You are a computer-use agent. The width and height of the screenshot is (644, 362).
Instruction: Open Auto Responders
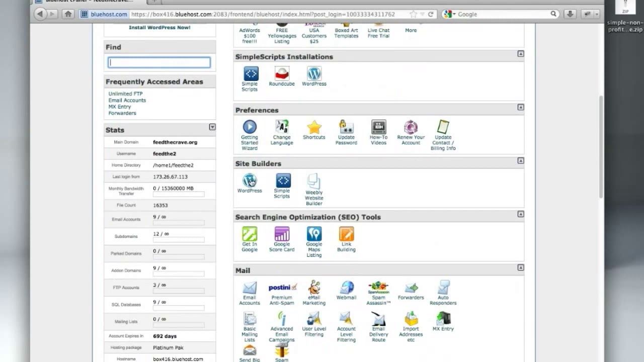(x=443, y=293)
